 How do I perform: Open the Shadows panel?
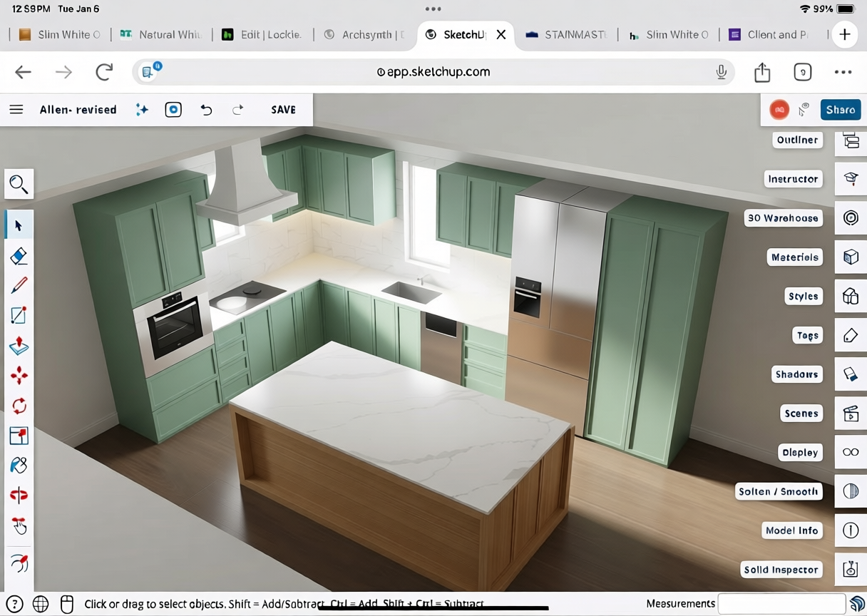(x=851, y=374)
